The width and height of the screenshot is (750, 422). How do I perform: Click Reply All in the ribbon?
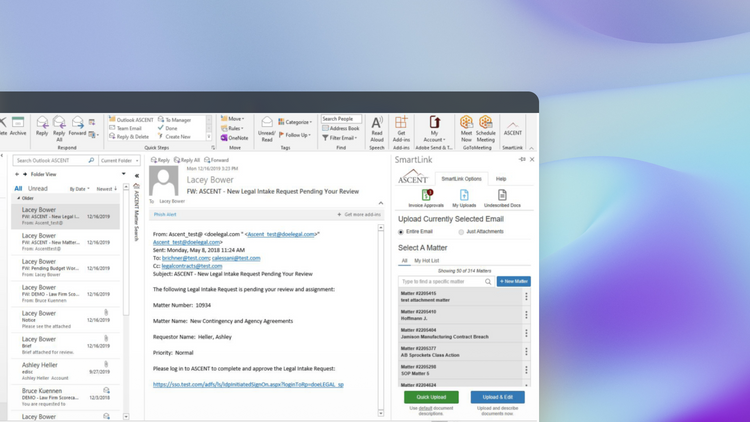59,128
